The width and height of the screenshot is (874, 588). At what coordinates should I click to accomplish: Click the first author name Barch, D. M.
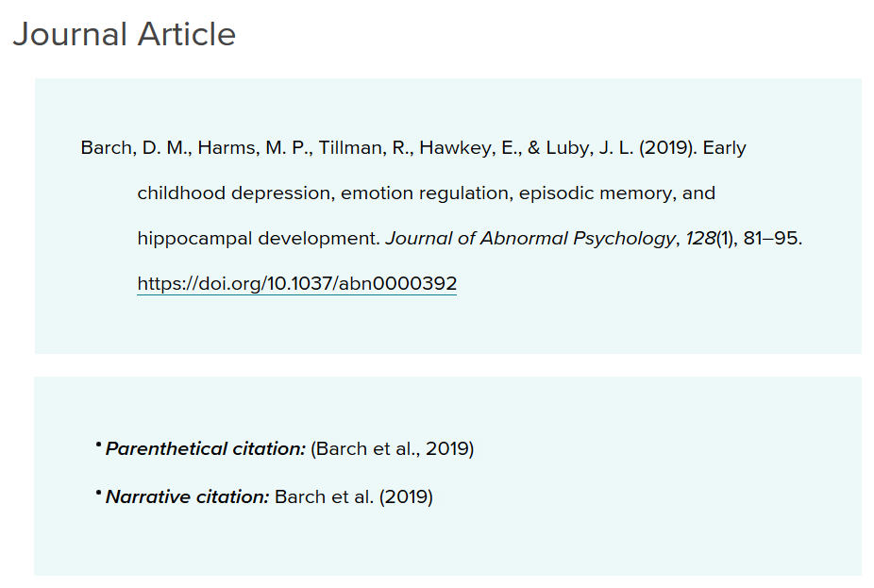click(134, 147)
